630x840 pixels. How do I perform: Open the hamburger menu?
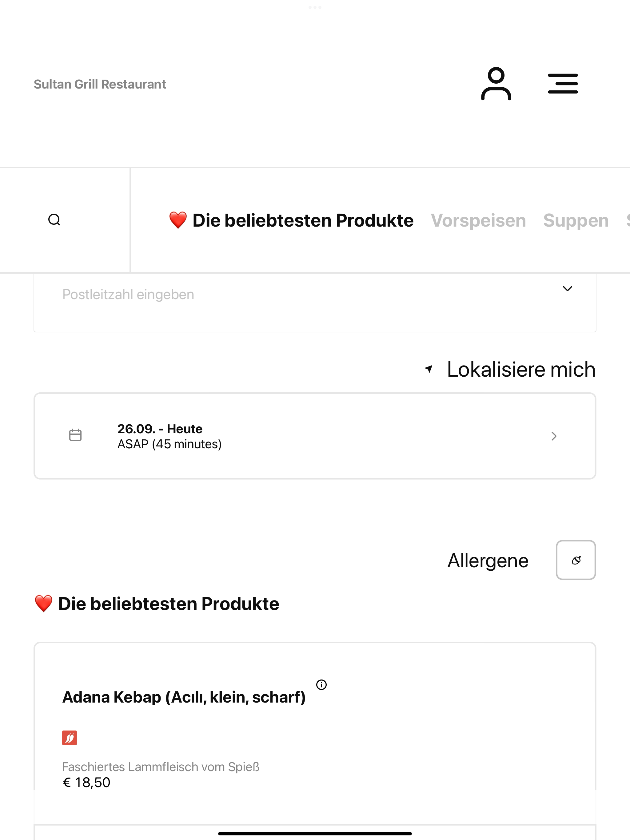click(563, 84)
